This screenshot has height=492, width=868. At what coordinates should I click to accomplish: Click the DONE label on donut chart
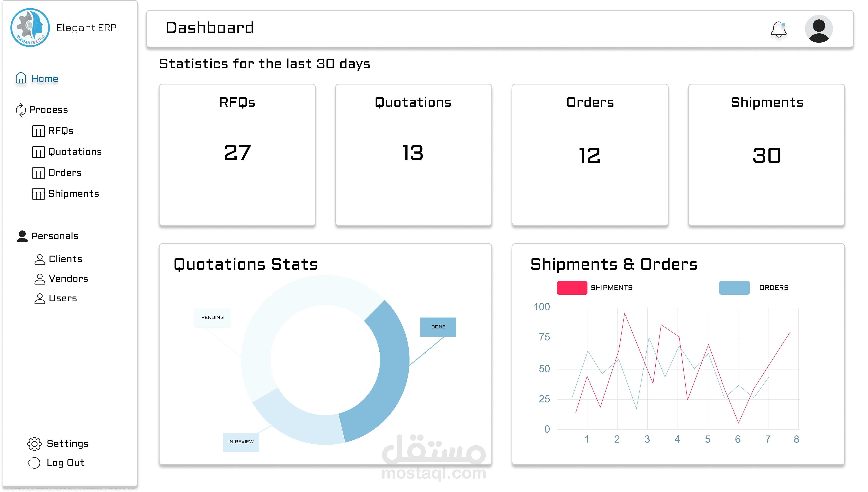(x=438, y=327)
